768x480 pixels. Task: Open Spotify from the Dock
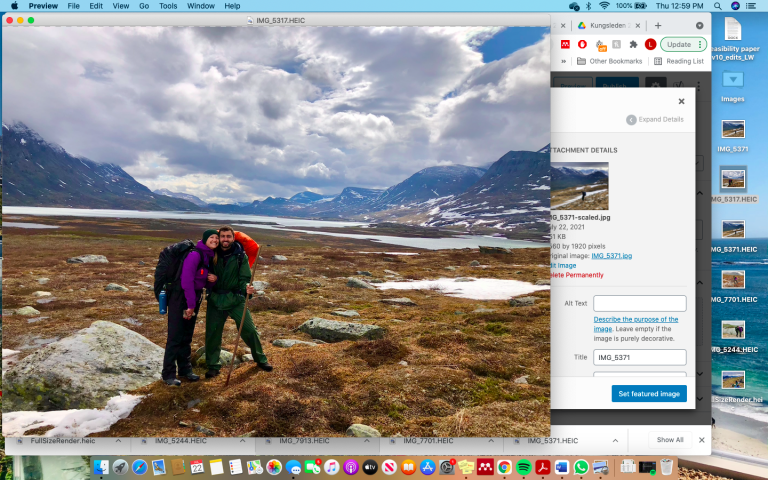click(x=523, y=467)
